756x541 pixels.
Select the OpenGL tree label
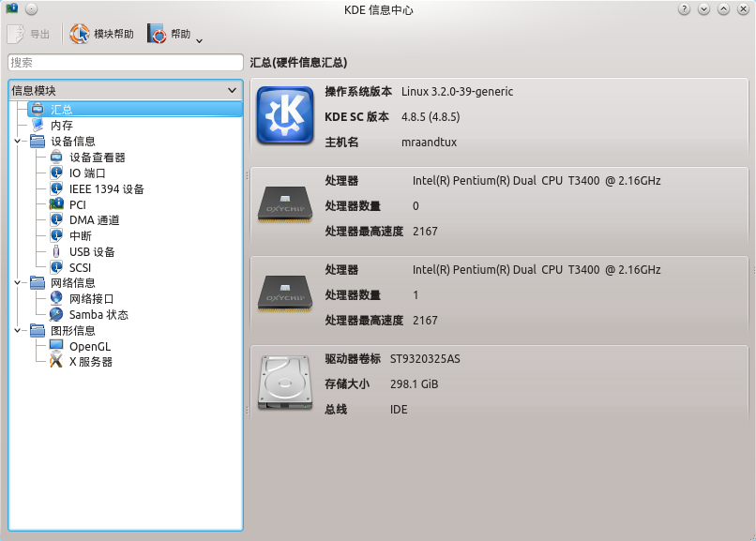(x=90, y=347)
